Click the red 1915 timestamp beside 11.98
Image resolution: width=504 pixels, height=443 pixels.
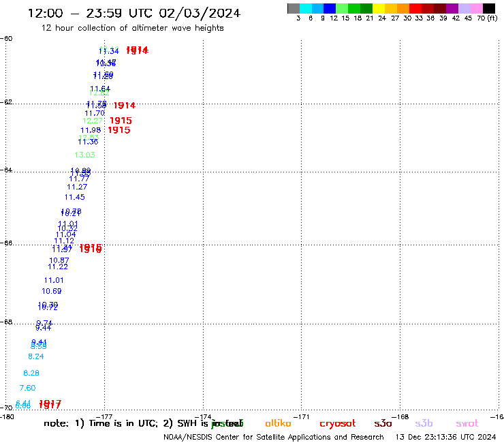pyautogui.click(x=119, y=130)
